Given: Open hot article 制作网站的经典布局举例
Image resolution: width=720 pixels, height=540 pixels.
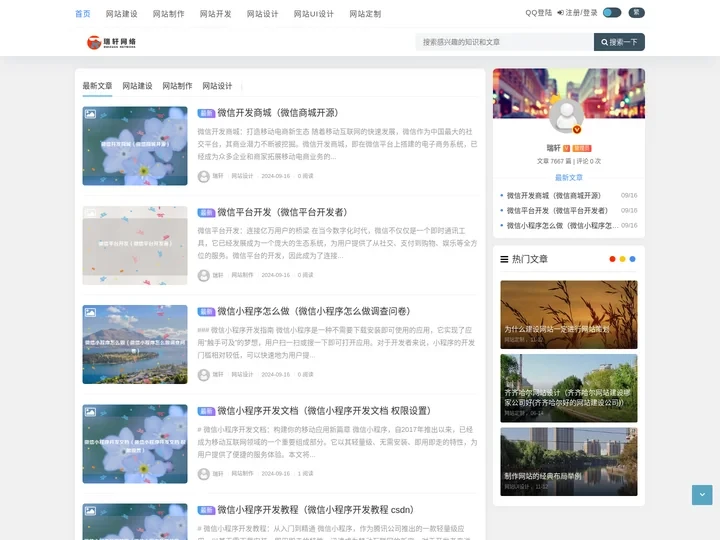Looking at the screenshot, I should (568, 461).
